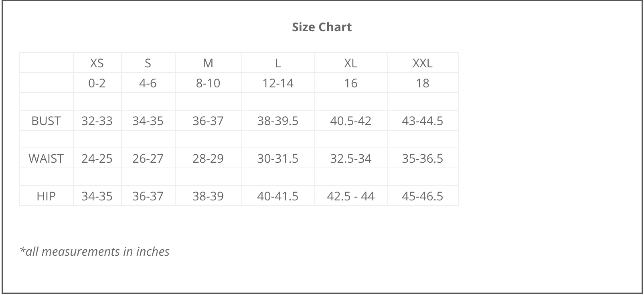Select the M size column header

208,63
